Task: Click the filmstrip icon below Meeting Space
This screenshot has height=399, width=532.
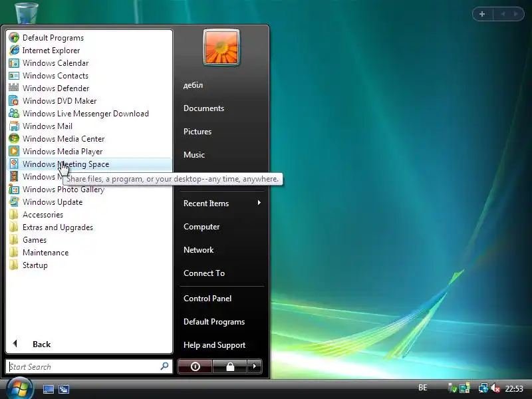Action: pos(14,177)
